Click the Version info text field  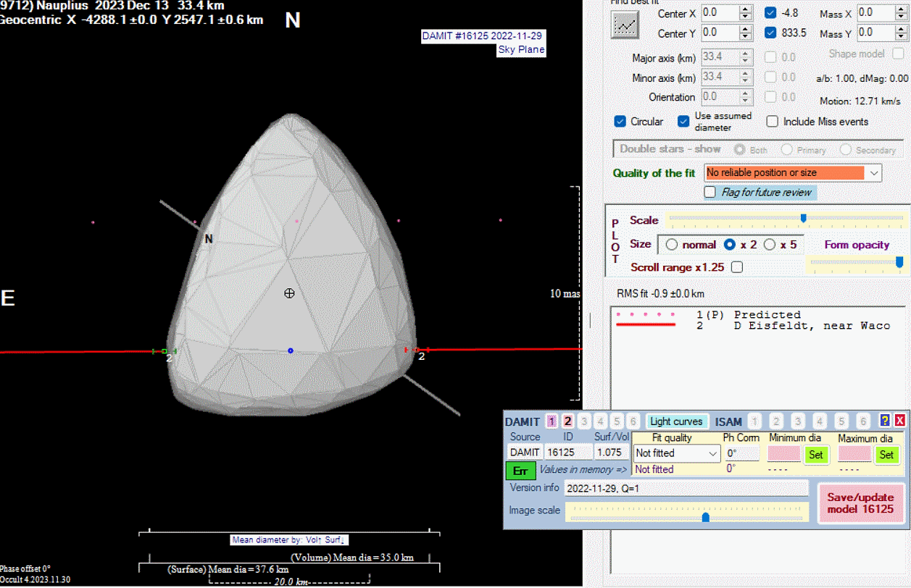click(686, 488)
